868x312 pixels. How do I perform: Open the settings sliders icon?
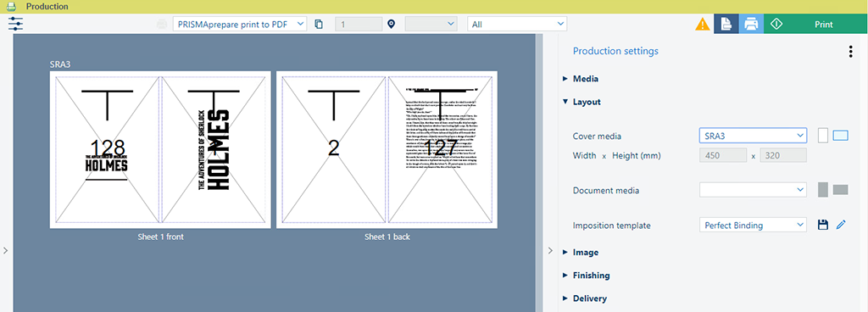click(15, 24)
